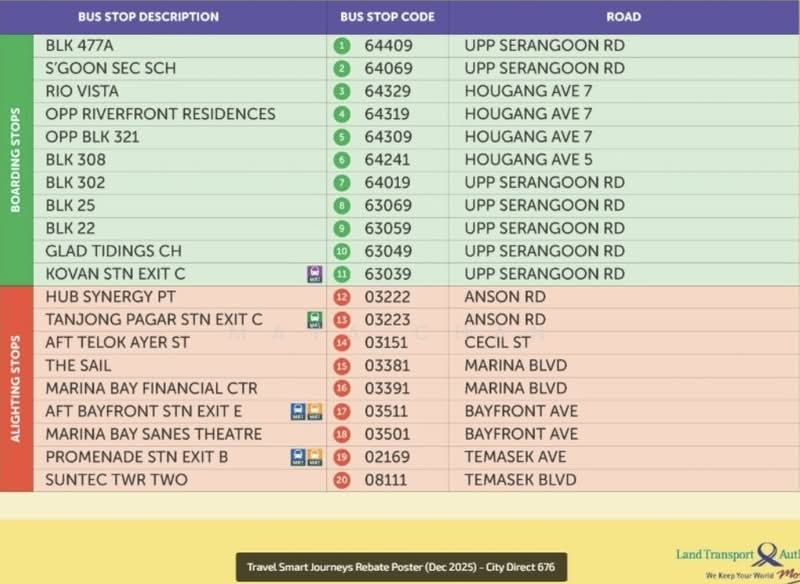Click bus stop code 08111 for Suntec Twr Two
Image resolution: width=800 pixels, height=584 pixels.
[385, 480]
